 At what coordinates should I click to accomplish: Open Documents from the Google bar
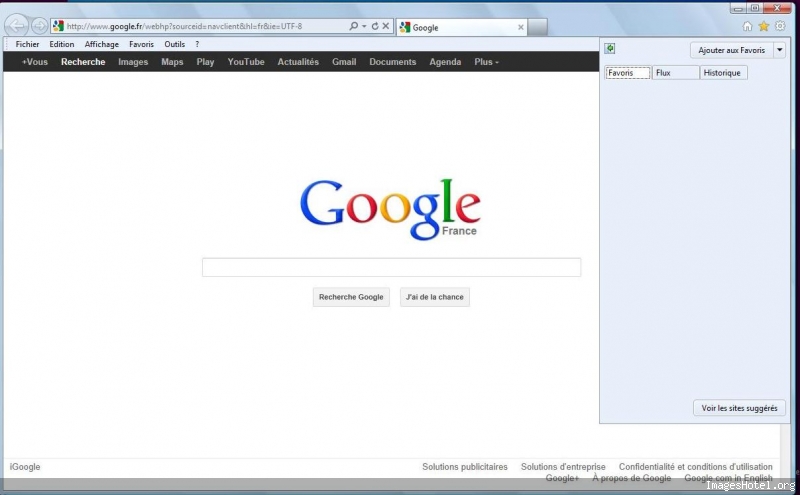[x=392, y=62]
